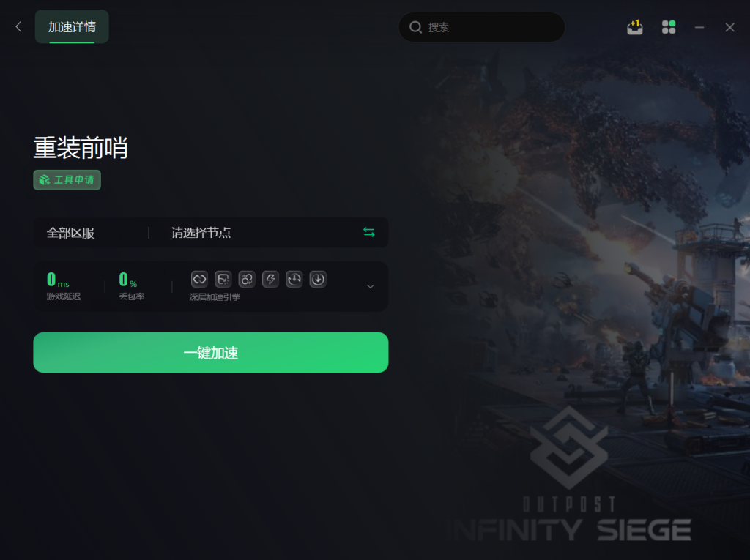Click the 一键加速 green button
This screenshot has width=750, height=560.
click(x=210, y=352)
